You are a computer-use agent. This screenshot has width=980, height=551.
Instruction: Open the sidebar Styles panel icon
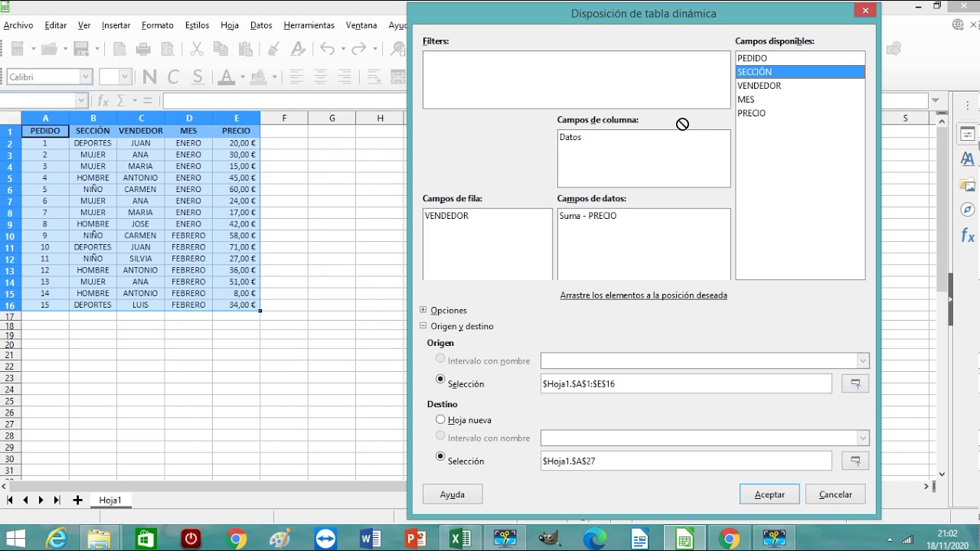(968, 159)
